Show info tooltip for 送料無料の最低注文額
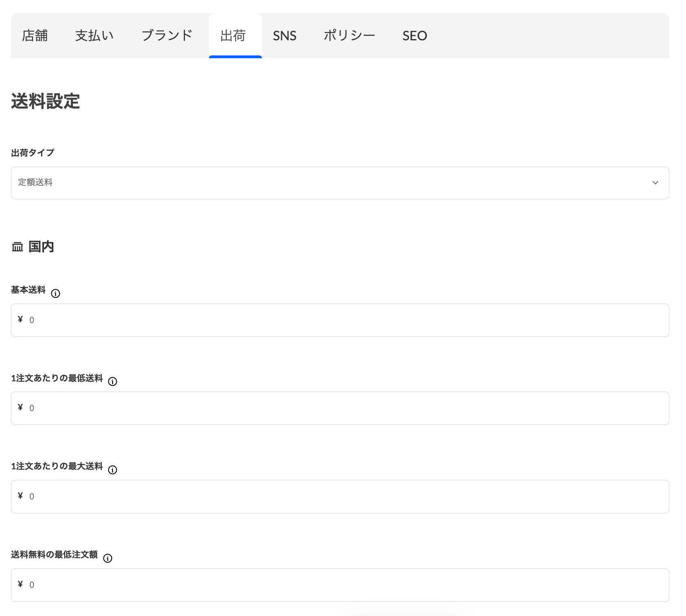The image size is (686, 616). (108, 559)
